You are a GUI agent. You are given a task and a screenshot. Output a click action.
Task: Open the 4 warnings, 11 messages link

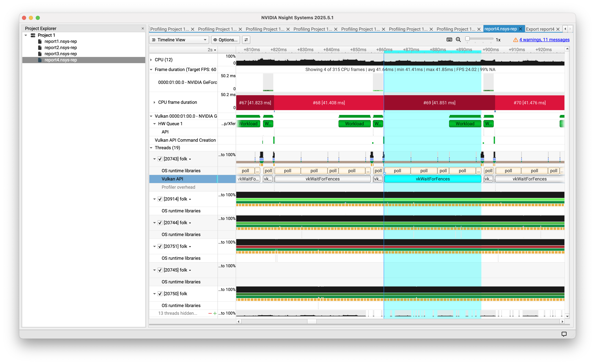(544, 40)
